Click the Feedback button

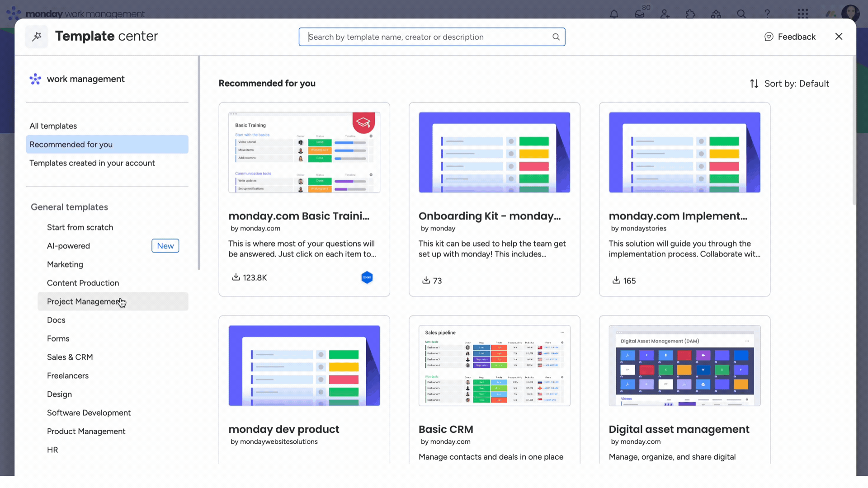pyautogui.click(x=790, y=37)
